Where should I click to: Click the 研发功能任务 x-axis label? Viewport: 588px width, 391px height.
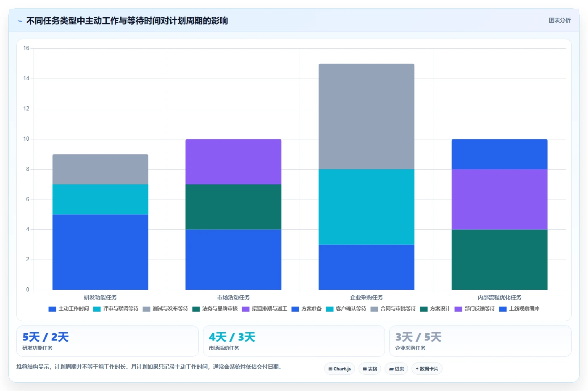click(x=100, y=297)
